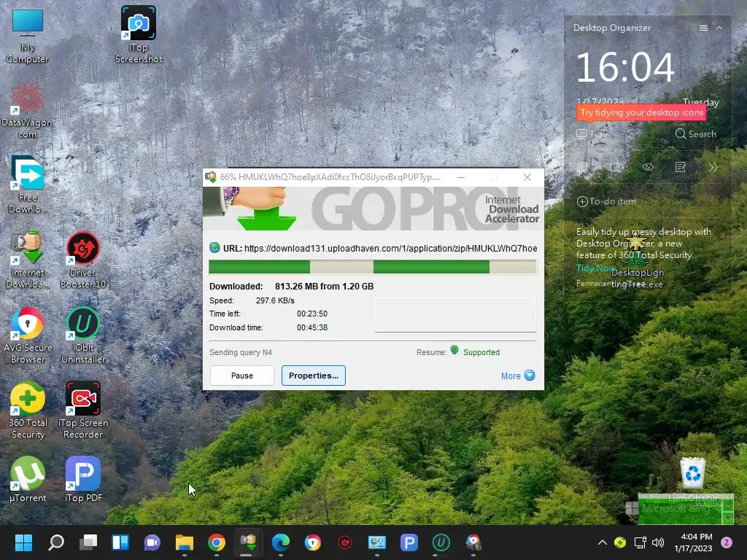Open Internet Download Accelerator desktop shortcut
Image resolution: width=747 pixels, height=560 pixels.
[27, 260]
